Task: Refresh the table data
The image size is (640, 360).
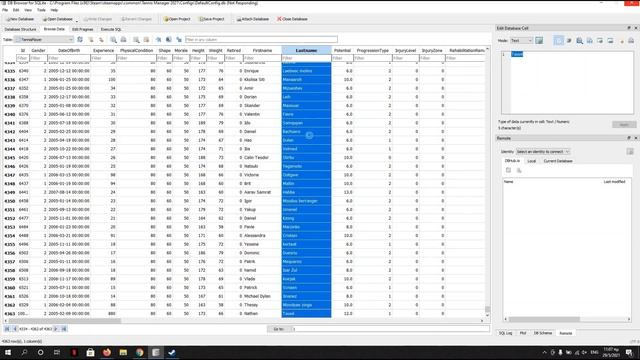Action: pos(80,40)
